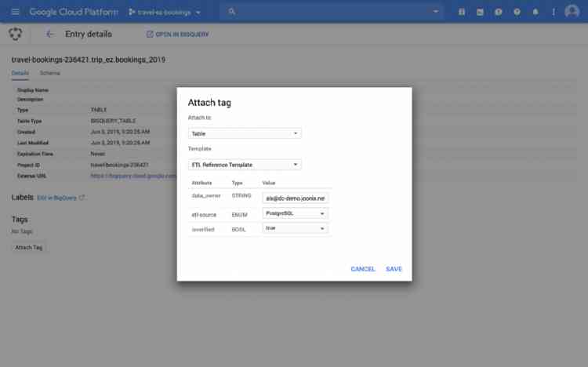Click the BOOL type cell

tap(239, 229)
